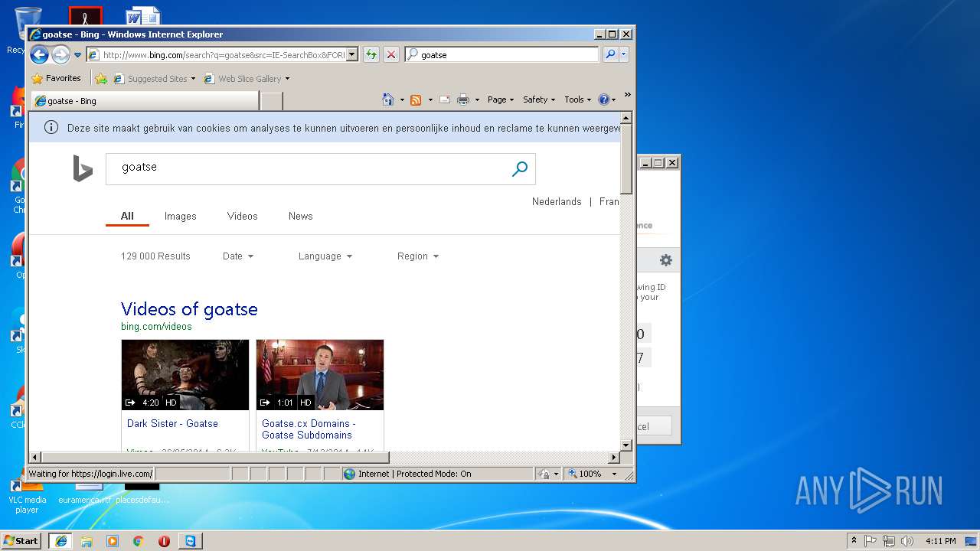Select the All results tab
The height and width of the screenshot is (551, 980).
pos(127,217)
